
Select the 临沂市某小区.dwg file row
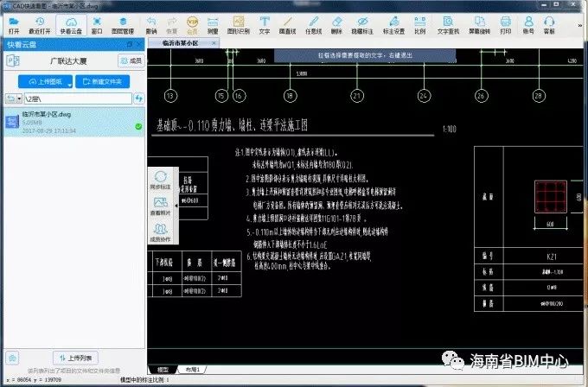point(73,122)
